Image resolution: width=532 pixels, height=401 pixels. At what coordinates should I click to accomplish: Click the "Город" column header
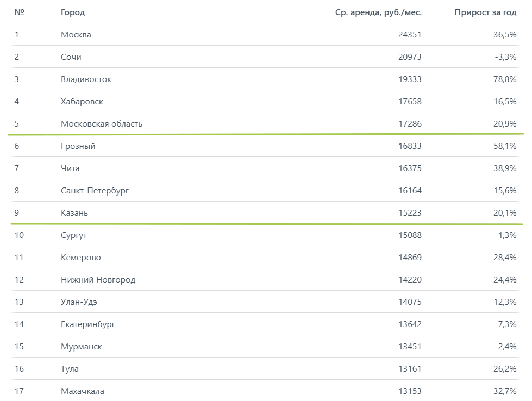coord(73,12)
